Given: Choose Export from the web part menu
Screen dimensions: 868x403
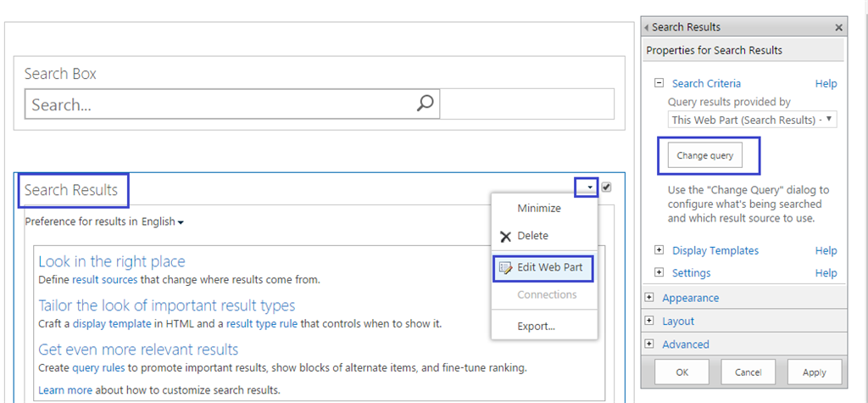Looking at the screenshot, I should click(x=536, y=326).
